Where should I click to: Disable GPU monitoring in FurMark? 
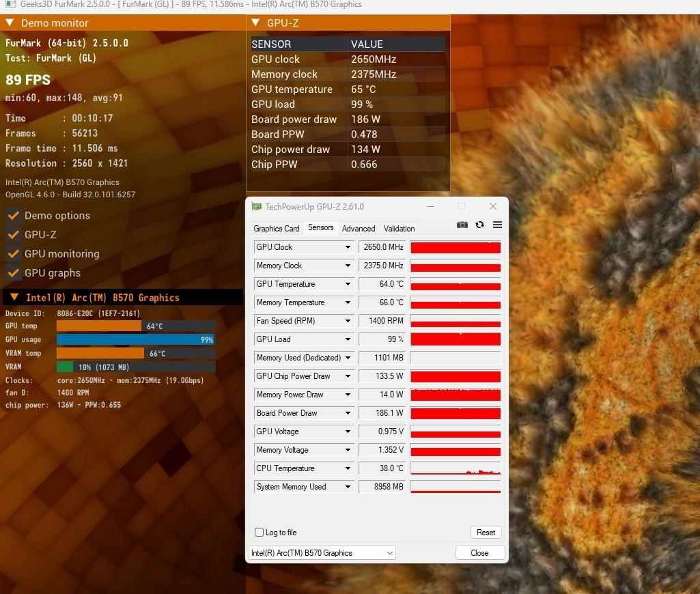(13, 253)
